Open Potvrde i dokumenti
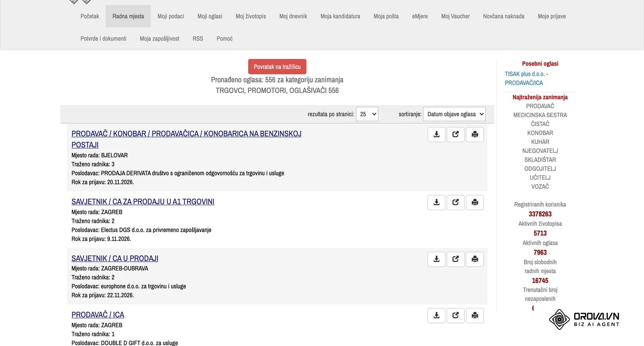The image size is (644, 346). pyautogui.click(x=103, y=39)
